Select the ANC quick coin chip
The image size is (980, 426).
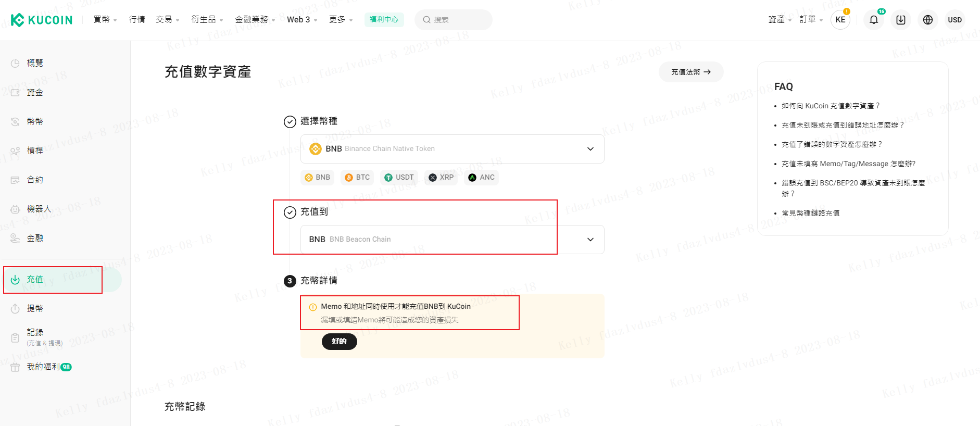pyautogui.click(x=482, y=178)
